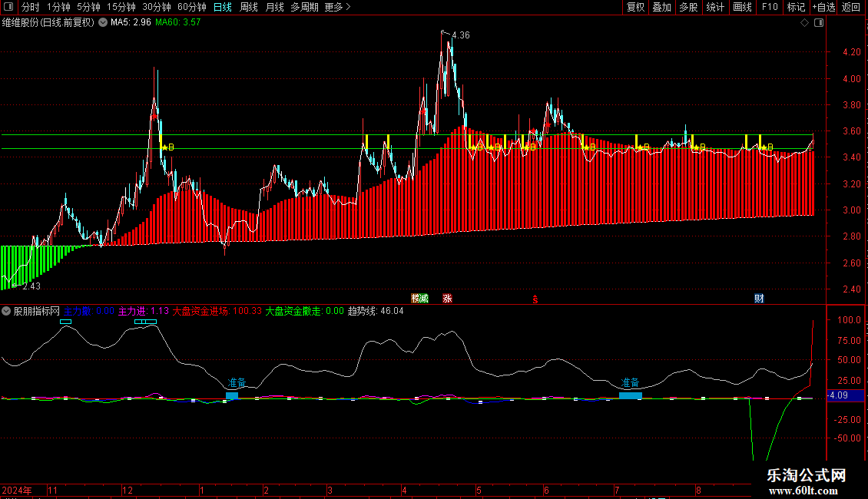Click the 4.20 price axis label
This screenshot has height=499, width=868.
(x=851, y=52)
